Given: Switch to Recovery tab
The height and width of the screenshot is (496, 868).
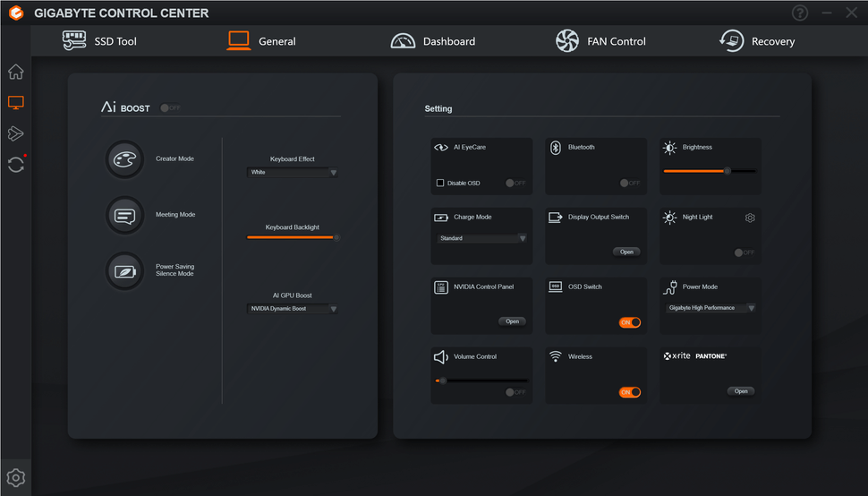Looking at the screenshot, I should tap(757, 41).
